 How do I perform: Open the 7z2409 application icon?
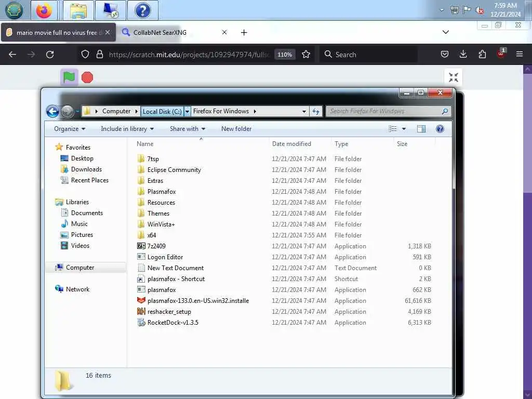point(141,246)
